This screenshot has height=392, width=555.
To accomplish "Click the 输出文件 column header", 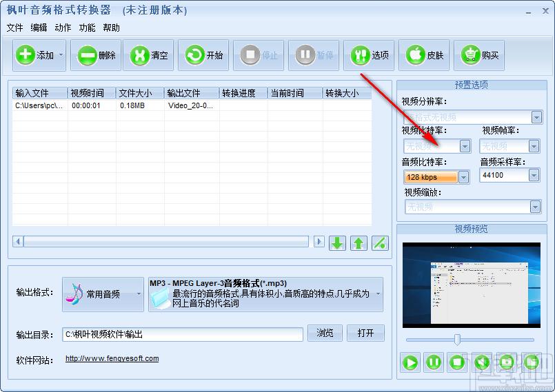I will click(192, 93).
